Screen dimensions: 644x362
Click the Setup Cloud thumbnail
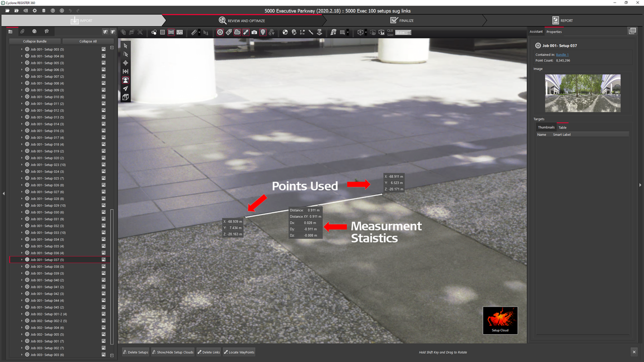pos(500,320)
